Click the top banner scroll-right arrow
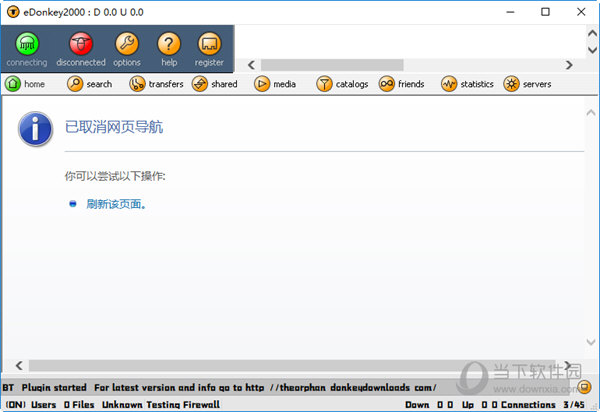This screenshot has width=600, height=412. [569, 65]
